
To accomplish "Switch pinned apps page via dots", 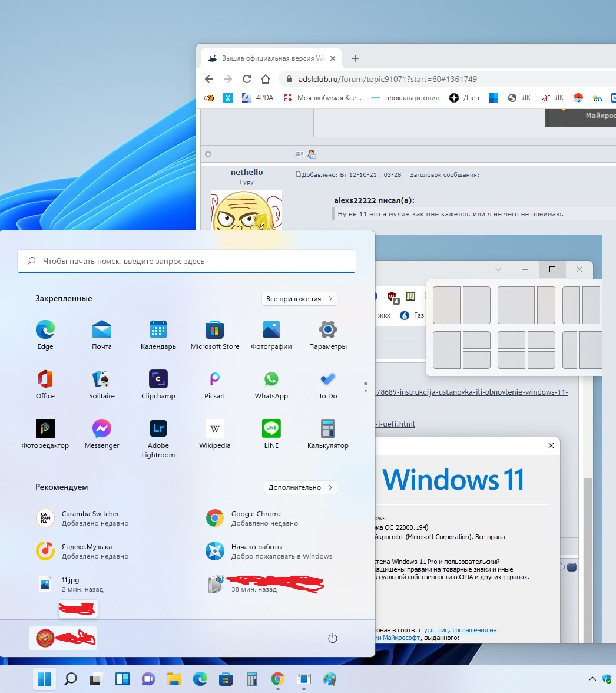I will coord(366,387).
